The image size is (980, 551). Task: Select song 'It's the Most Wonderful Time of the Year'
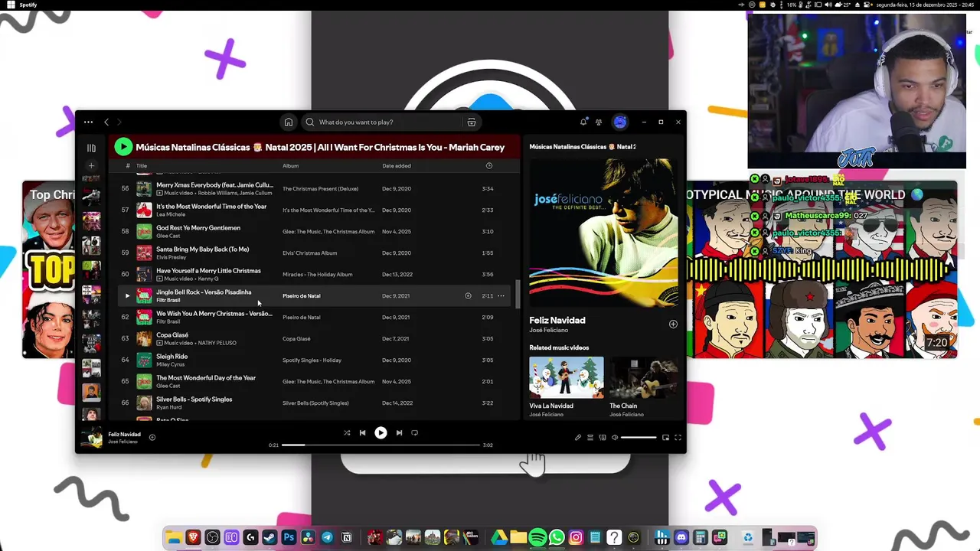pyautogui.click(x=211, y=207)
